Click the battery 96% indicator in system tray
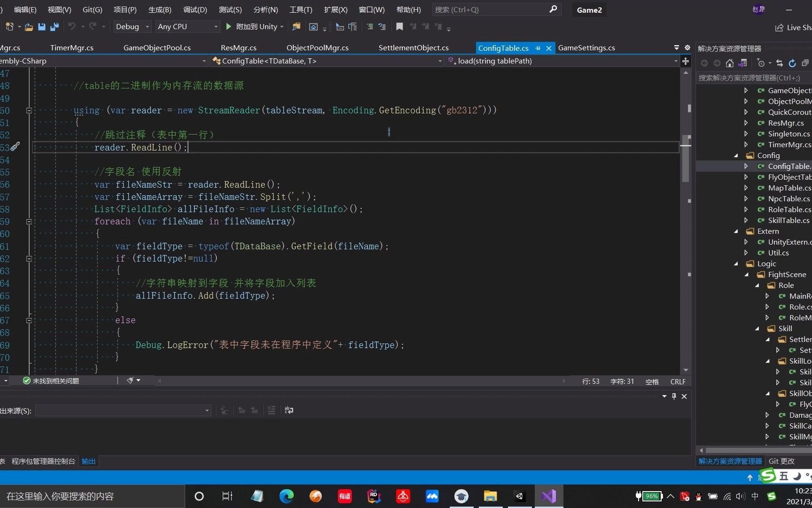812x508 pixels. click(x=651, y=496)
